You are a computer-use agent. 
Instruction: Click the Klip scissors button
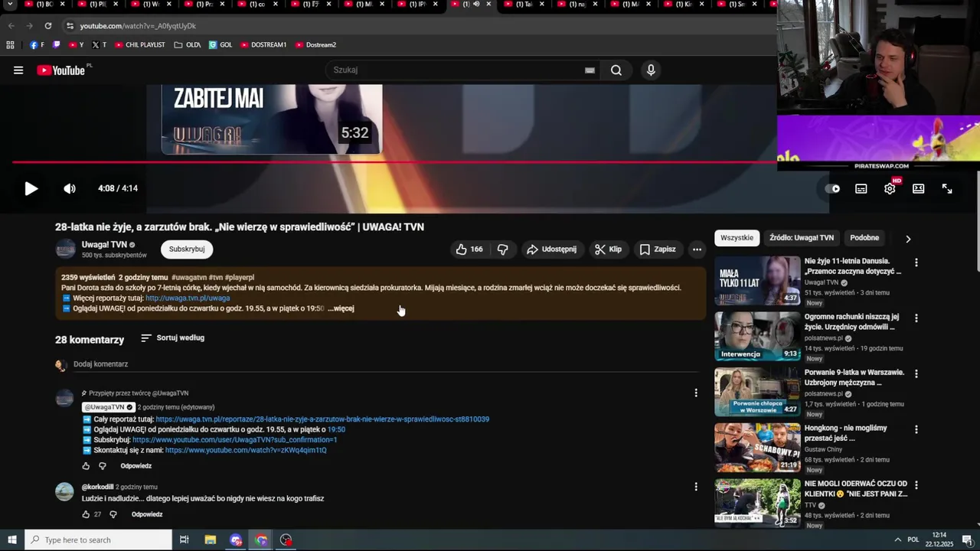click(608, 249)
